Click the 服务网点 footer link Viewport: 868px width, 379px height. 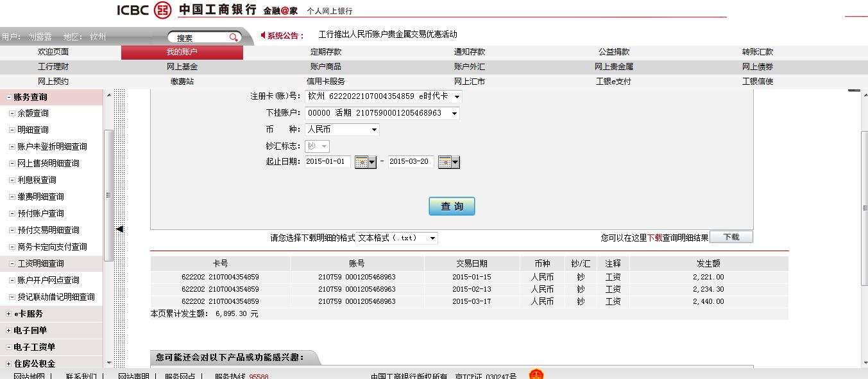180,376
